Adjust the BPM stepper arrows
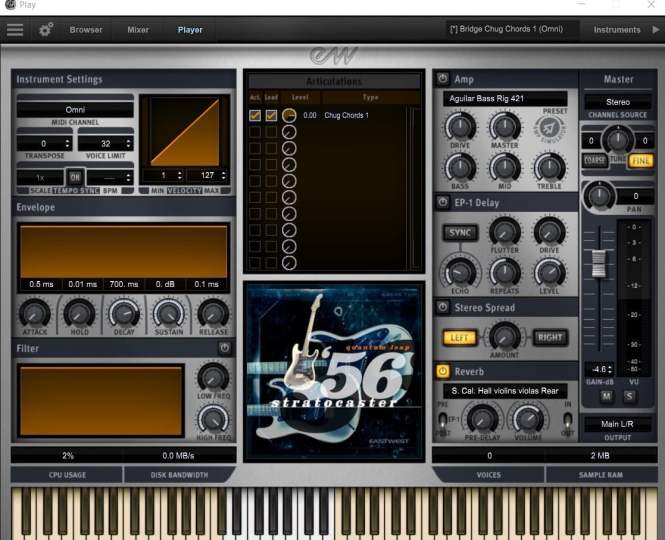665x540 pixels. (x=128, y=177)
